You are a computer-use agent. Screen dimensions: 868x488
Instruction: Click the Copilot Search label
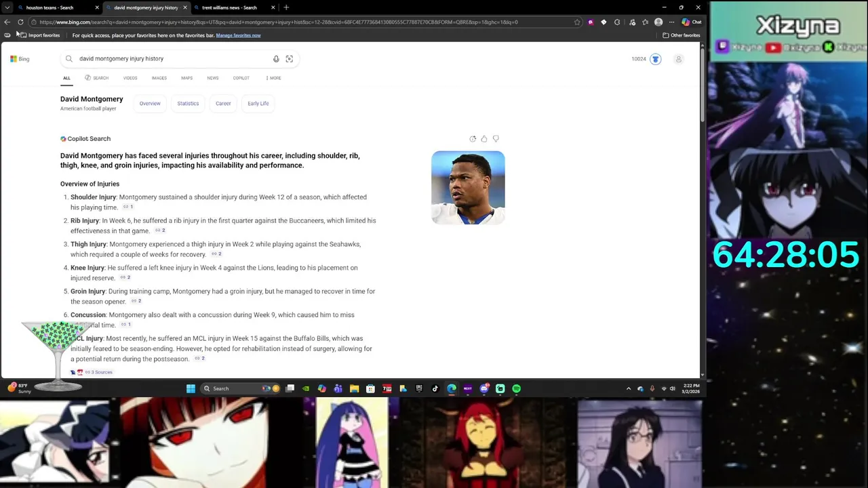pyautogui.click(x=85, y=139)
